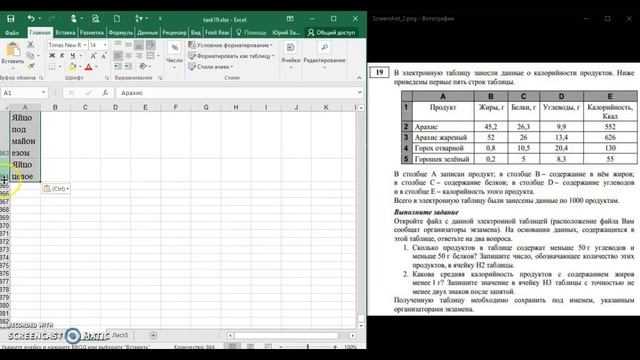Select all cells with the corner button
Screen dimensions: 640x360
pos(5,107)
